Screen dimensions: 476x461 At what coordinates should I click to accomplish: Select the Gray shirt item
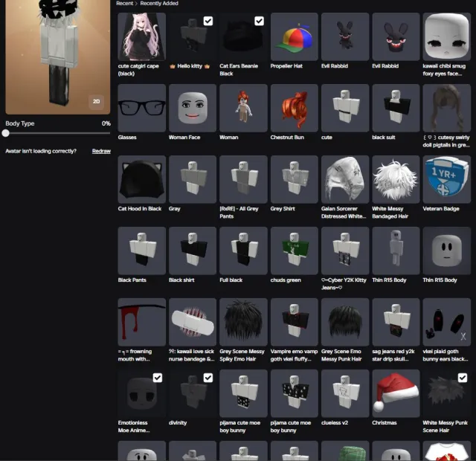(x=193, y=179)
